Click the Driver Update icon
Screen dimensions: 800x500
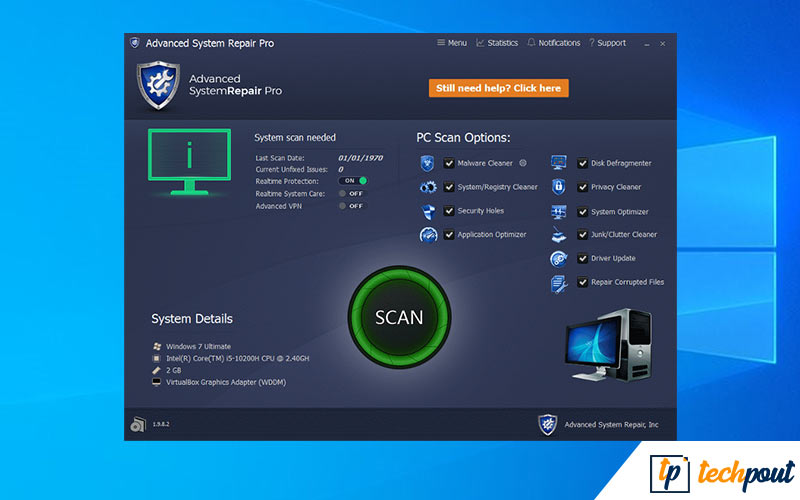(x=559, y=258)
